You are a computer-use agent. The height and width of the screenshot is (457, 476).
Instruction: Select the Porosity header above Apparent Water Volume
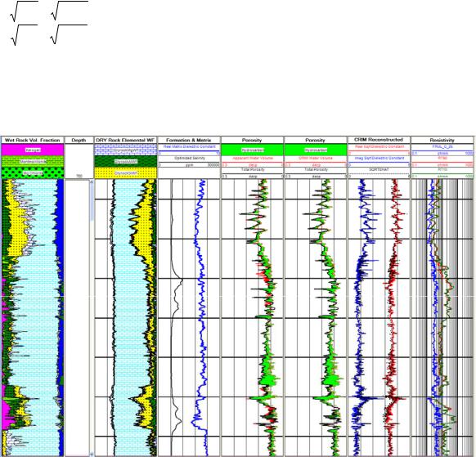tap(252, 140)
